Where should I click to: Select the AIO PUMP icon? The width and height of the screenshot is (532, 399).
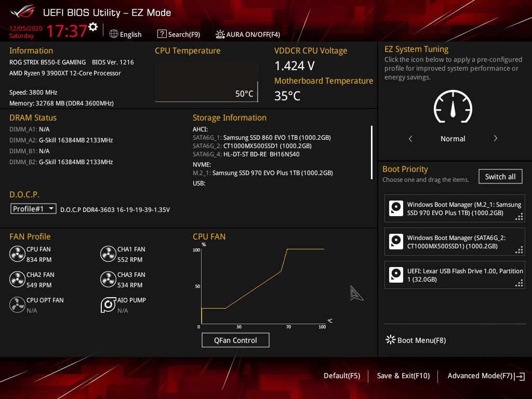click(x=108, y=304)
